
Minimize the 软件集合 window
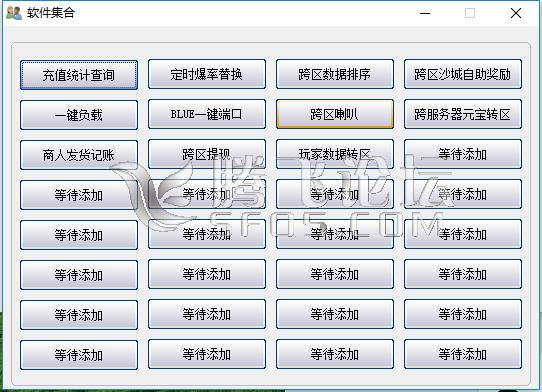click(425, 13)
